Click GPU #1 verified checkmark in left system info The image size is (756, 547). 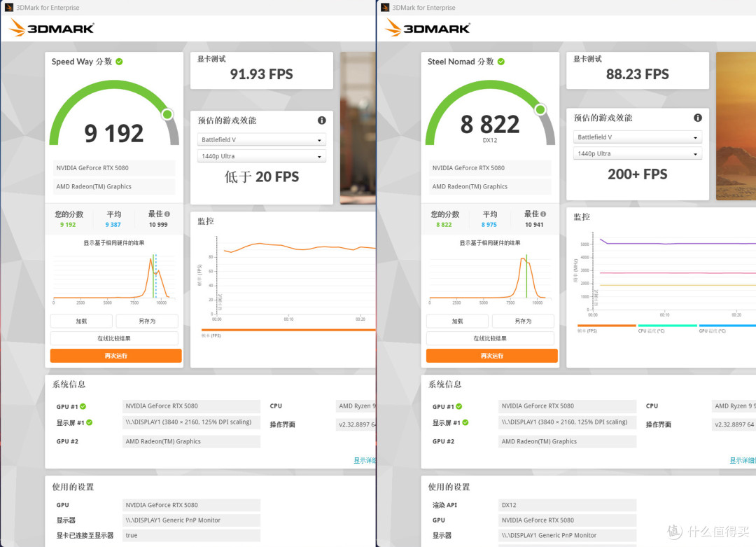[x=83, y=406]
